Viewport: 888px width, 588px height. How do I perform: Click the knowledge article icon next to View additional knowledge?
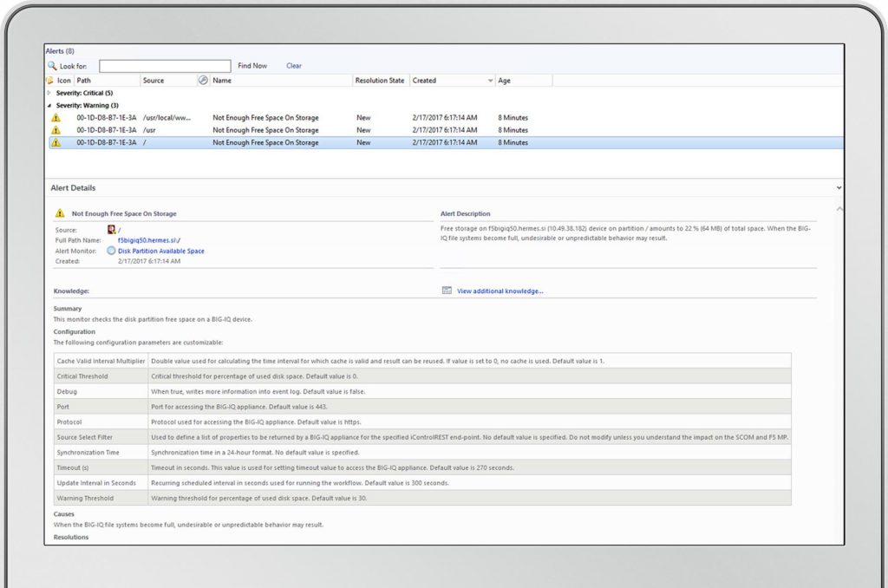click(x=447, y=291)
